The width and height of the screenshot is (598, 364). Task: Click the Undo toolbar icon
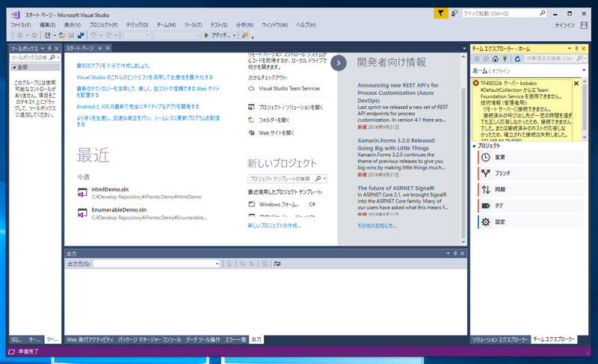tap(93, 35)
